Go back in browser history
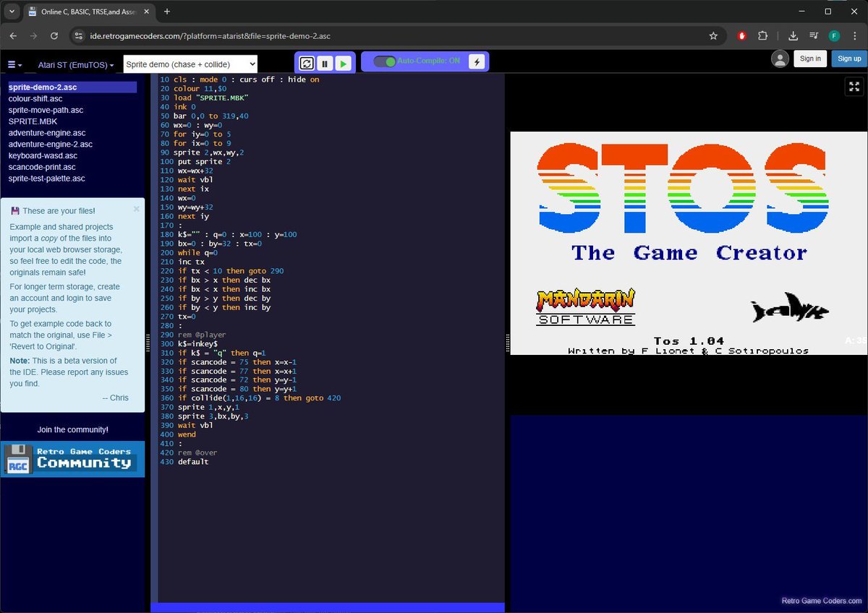868x613 pixels. (13, 35)
